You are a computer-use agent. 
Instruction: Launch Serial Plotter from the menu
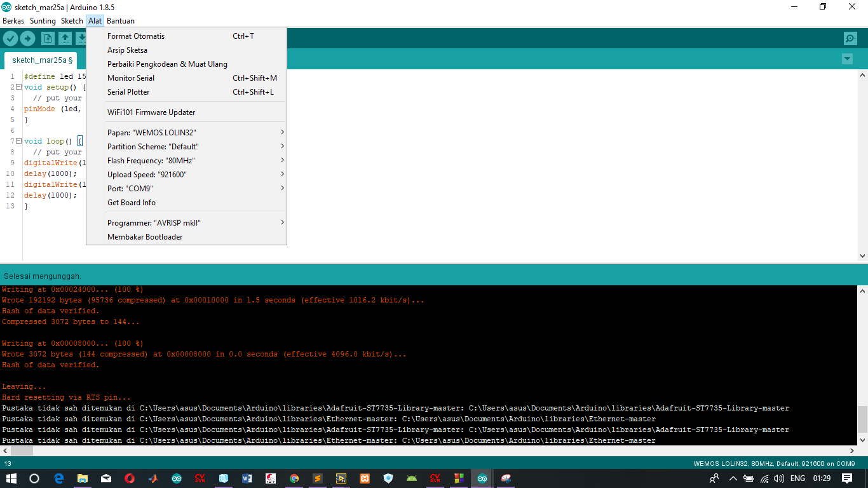(186, 92)
